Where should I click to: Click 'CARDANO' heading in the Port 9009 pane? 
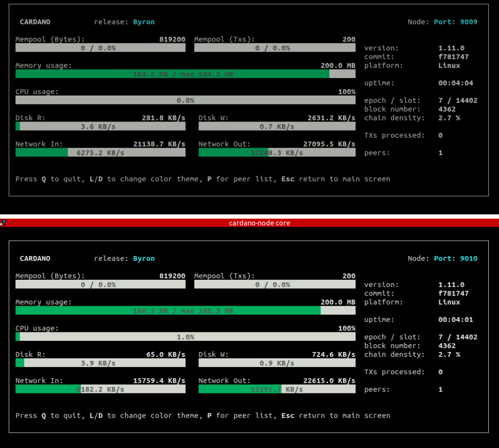35,21
